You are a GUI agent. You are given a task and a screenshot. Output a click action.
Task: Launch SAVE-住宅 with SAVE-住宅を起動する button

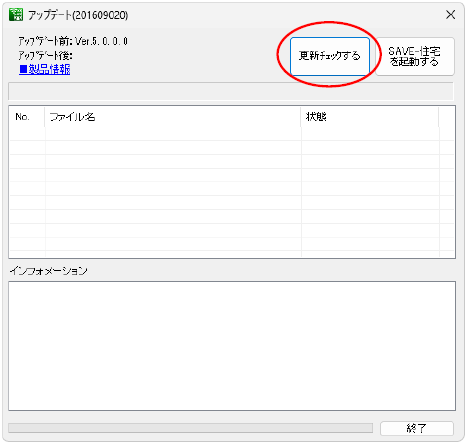[414, 56]
